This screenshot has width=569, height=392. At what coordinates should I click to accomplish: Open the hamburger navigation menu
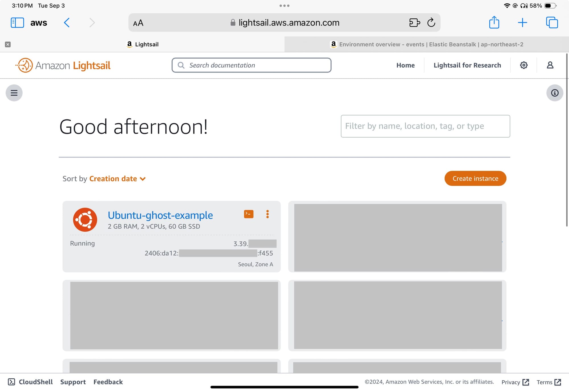coord(14,93)
